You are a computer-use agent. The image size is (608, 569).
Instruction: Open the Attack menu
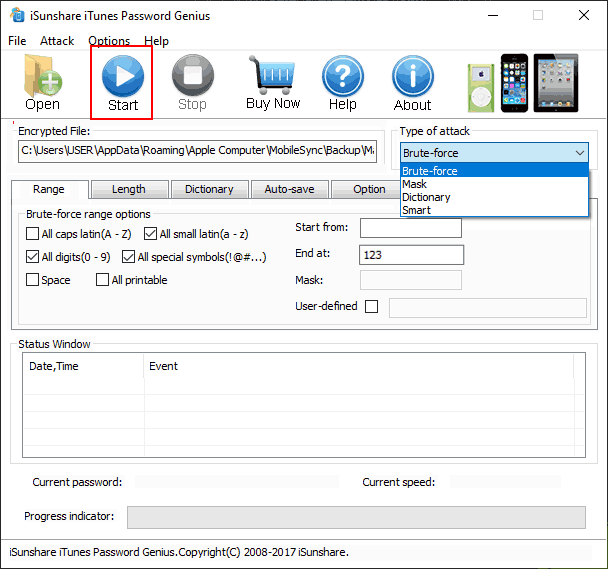[57, 41]
